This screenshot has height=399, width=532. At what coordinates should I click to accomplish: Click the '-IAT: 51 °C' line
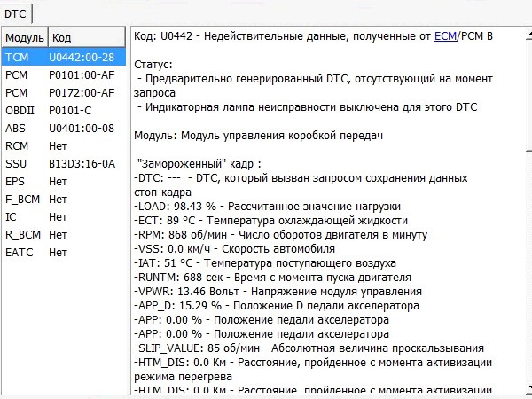[265, 263]
